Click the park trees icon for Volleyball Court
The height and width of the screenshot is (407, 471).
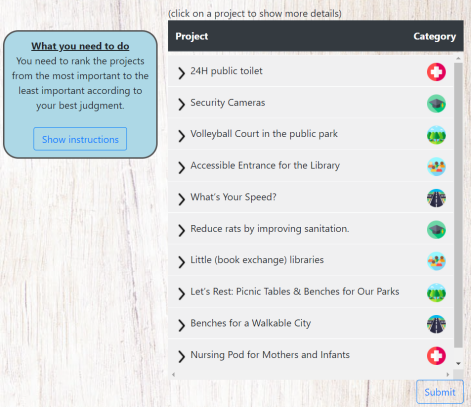pyautogui.click(x=436, y=135)
